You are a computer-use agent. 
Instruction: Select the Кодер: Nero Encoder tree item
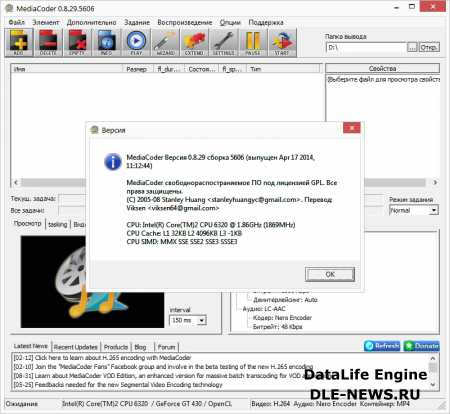(282, 318)
